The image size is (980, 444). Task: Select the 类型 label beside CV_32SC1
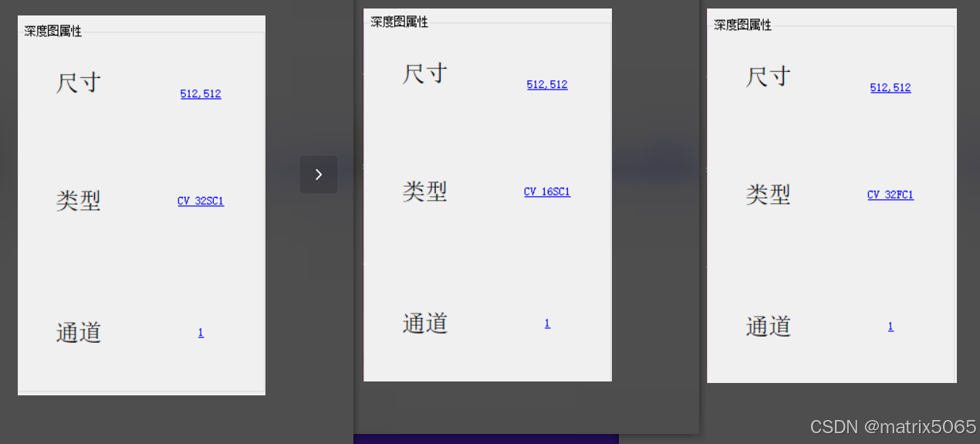click(79, 200)
